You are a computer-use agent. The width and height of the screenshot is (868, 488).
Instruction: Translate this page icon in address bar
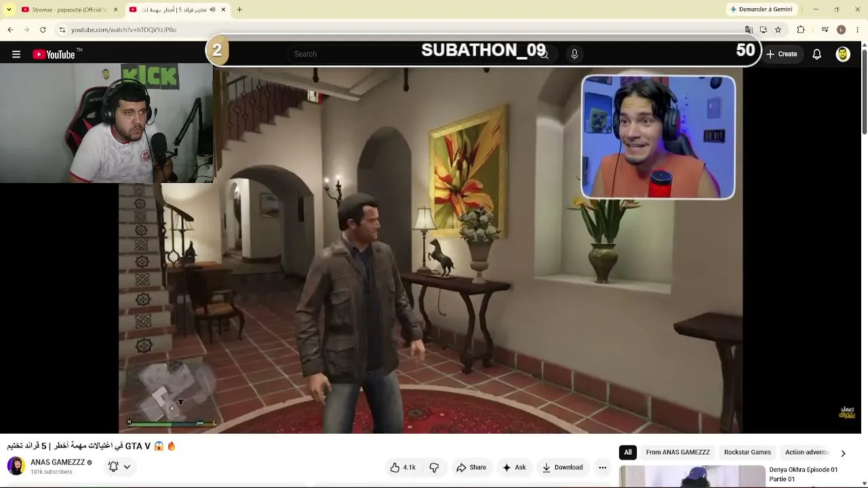(x=749, y=30)
